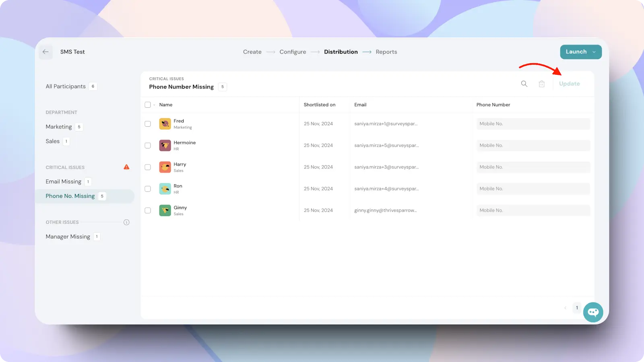The image size is (644, 362).
Task: Click Harry's Mobile No. input field
Action: (x=533, y=167)
